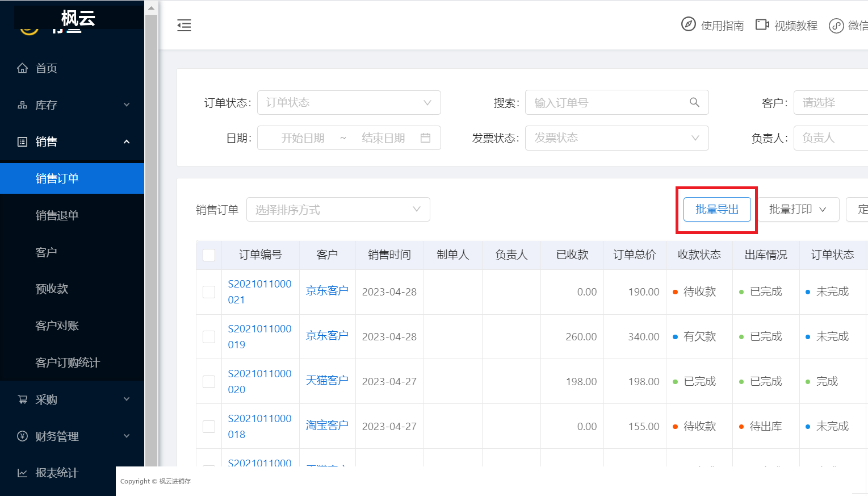The image size is (868, 496).
Task: Click the 开始日期 date field
Action: [303, 138]
